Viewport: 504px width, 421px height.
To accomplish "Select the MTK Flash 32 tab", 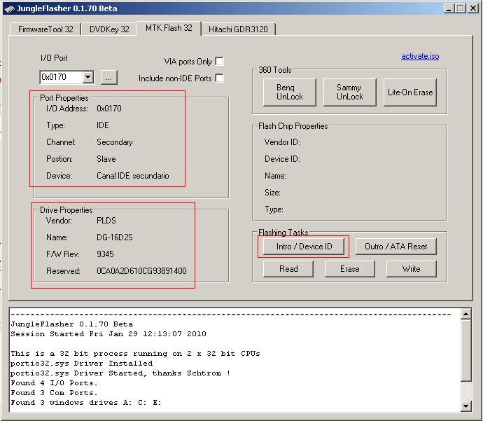I will pyautogui.click(x=169, y=28).
